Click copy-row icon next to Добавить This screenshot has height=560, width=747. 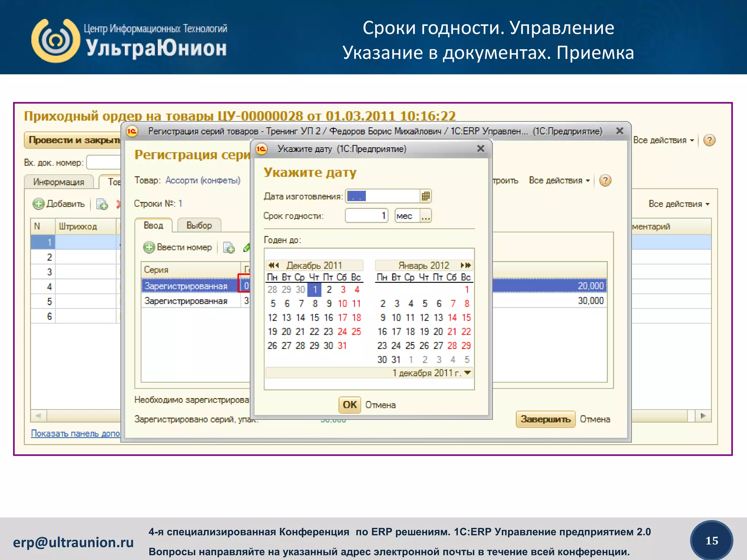[x=102, y=204]
